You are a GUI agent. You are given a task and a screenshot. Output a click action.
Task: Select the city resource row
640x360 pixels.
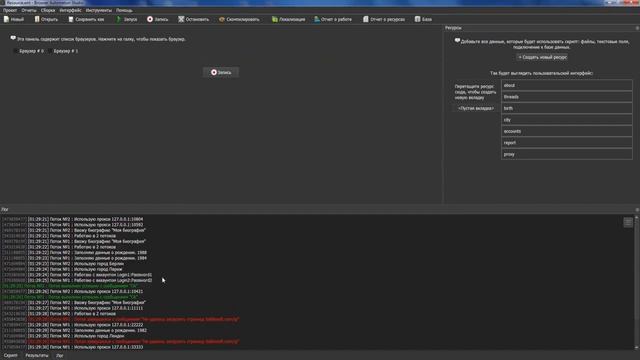[567, 120]
